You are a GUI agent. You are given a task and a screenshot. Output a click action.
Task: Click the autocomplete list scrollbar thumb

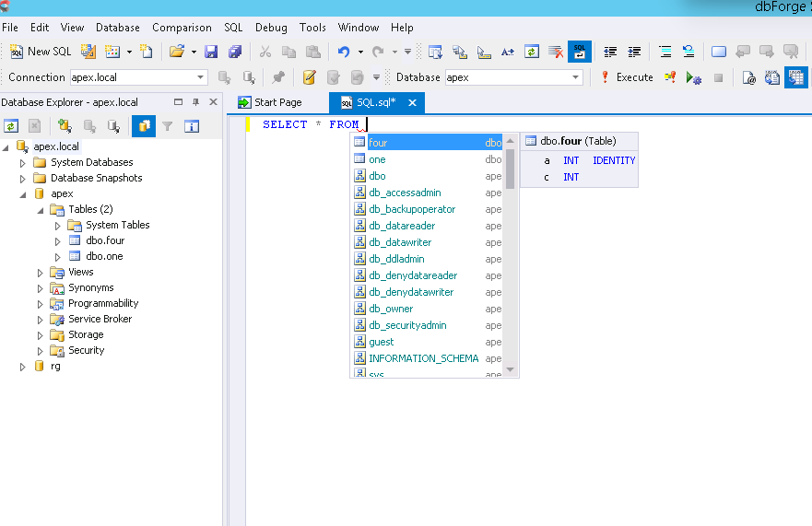click(510, 169)
